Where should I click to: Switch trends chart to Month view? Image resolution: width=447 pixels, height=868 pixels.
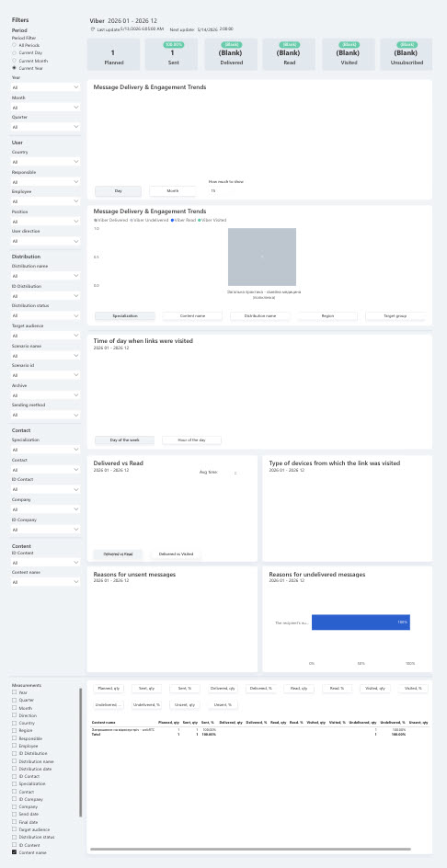tap(173, 191)
